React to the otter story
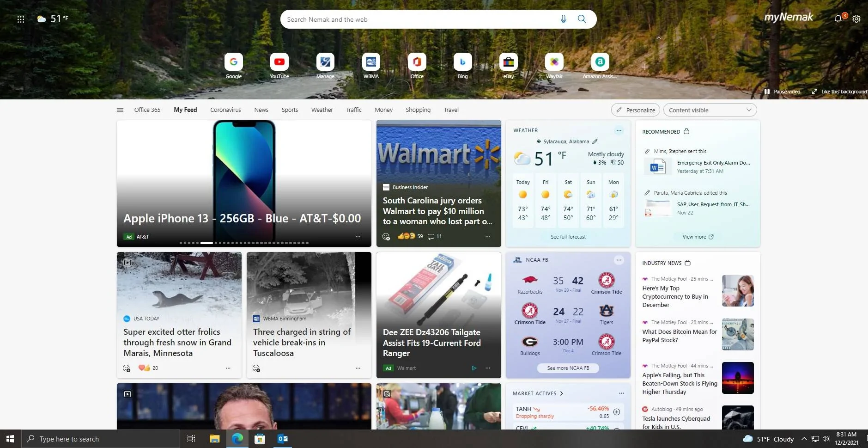This screenshot has height=448, width=868. [127, 368]
